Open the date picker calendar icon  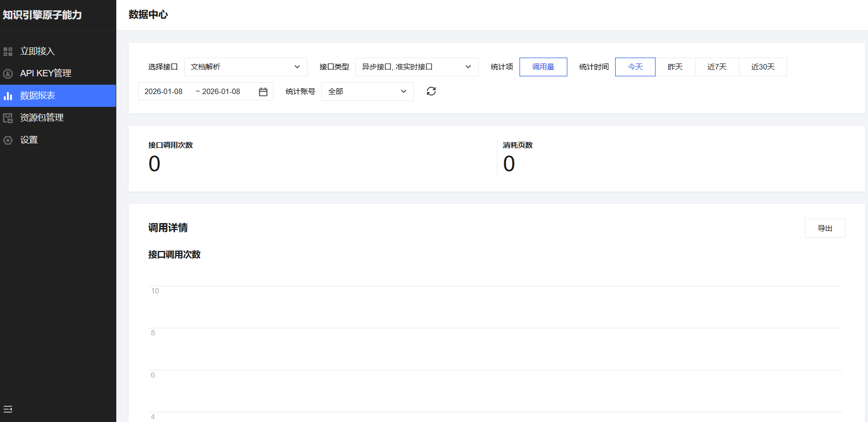point(263,92)
